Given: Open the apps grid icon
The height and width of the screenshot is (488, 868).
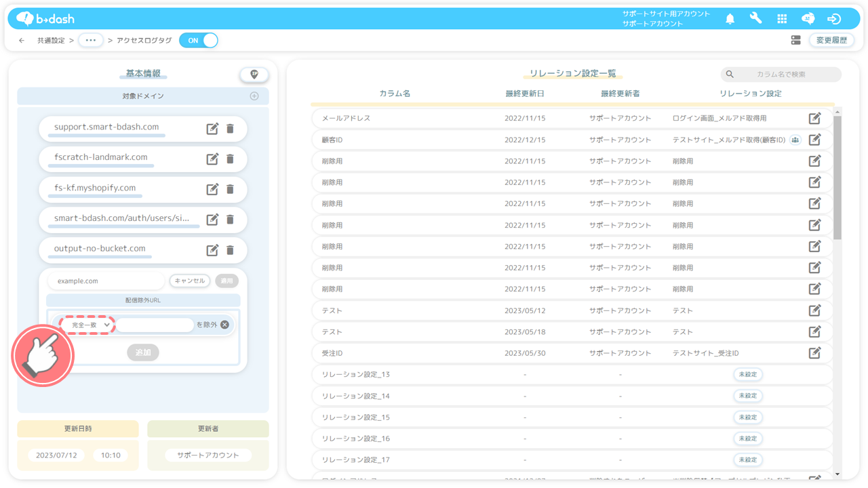Looking at the screenshot, I should click(x=782, y=19).
